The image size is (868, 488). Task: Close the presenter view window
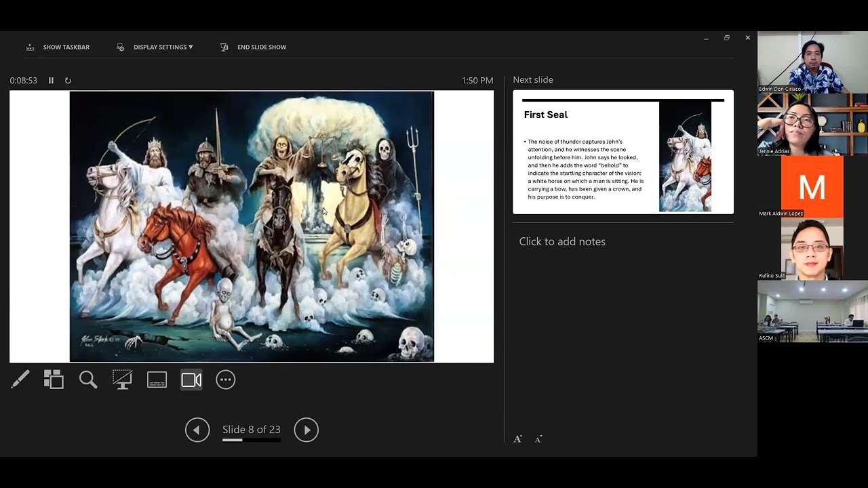pyautogui.click(x=747, y=38)
